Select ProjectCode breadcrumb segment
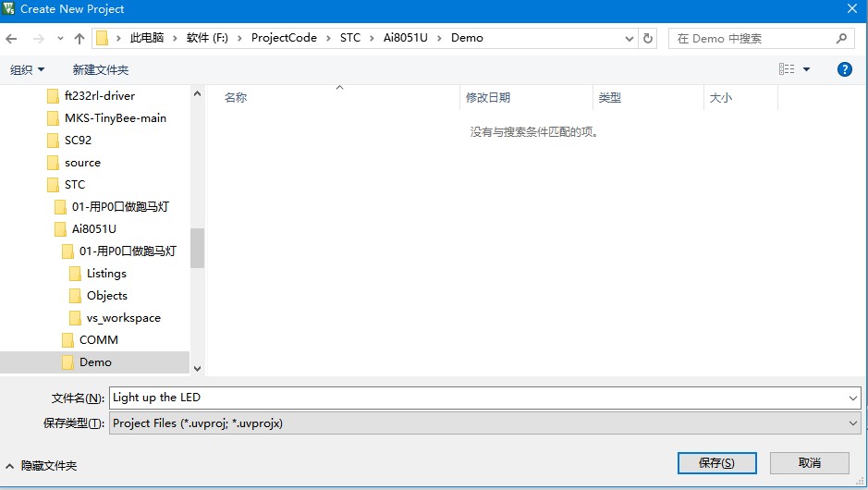 point(284,38)
